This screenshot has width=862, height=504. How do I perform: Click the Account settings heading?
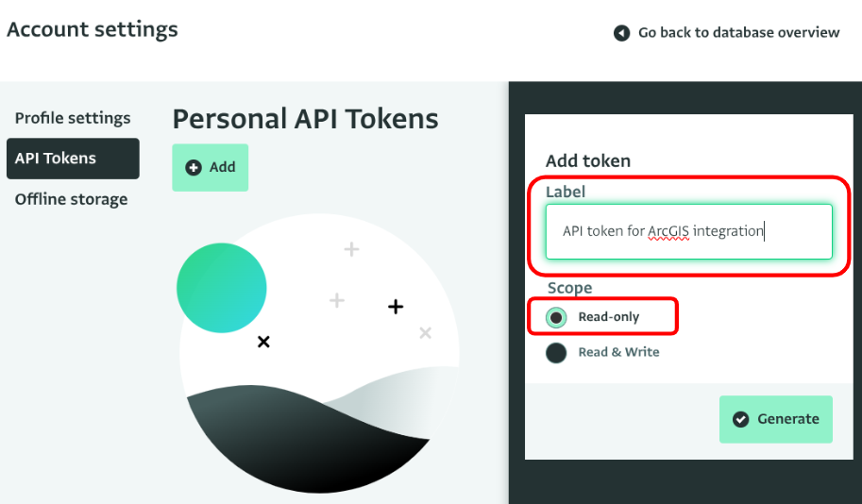click(x=93, y=29)
